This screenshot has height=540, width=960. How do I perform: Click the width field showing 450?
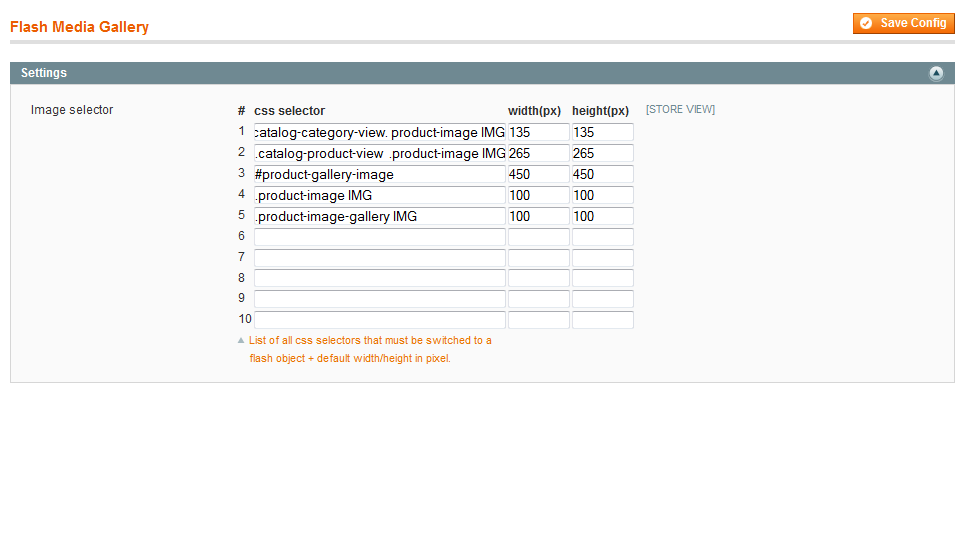(x=538, y=174)
